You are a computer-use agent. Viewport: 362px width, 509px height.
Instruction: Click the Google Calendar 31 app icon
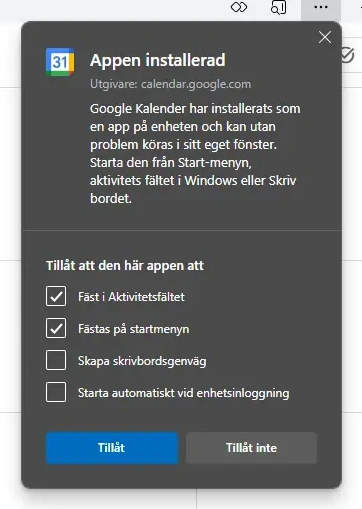click(60, 62)
